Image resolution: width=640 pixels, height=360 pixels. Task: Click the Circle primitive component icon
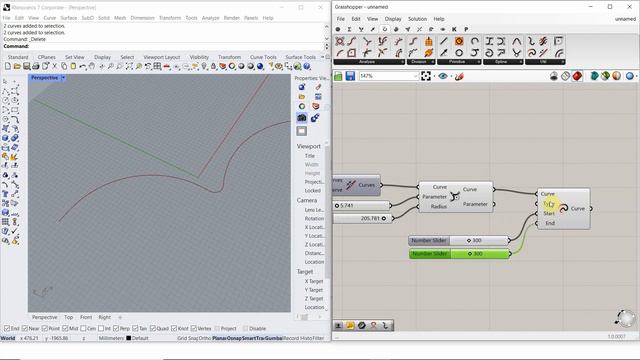point(459,53)
